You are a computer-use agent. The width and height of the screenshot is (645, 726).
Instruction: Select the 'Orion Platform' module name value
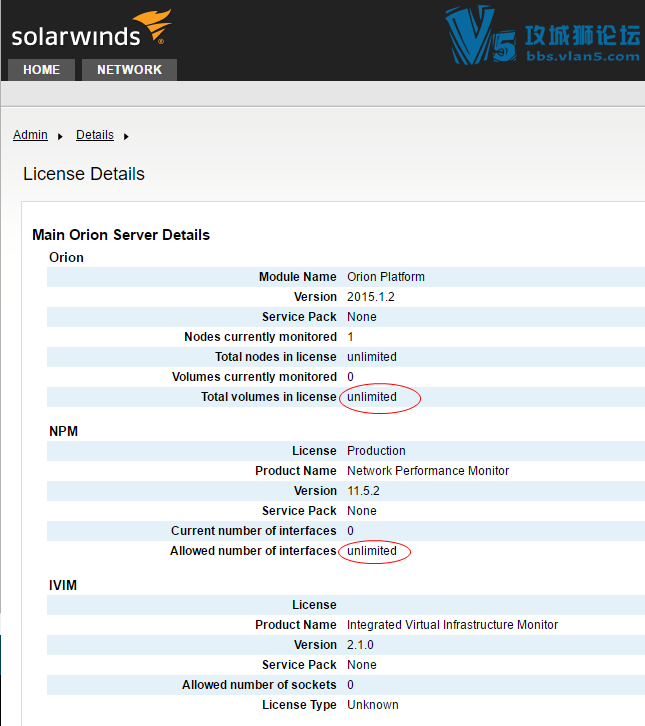click(x=386, y=277)
